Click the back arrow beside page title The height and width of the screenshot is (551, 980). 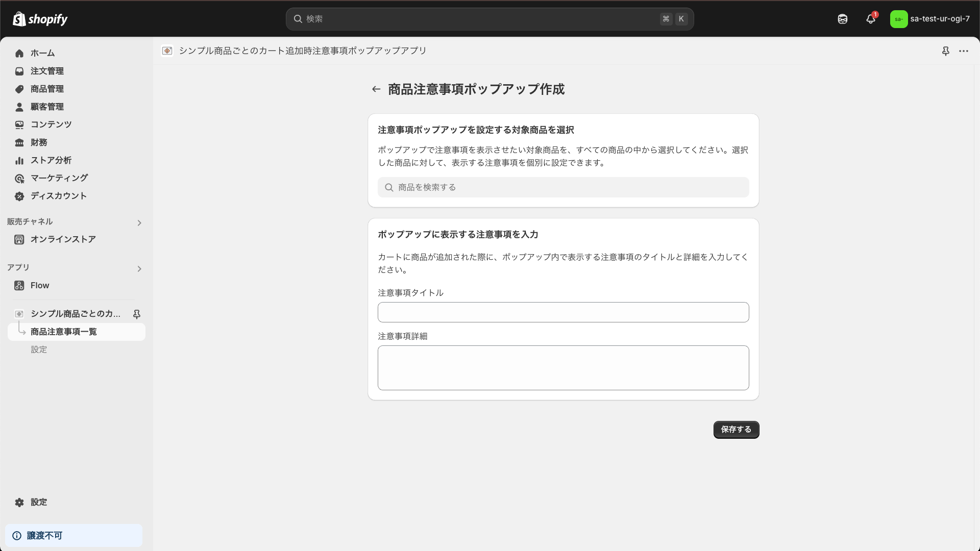point(376,89)
